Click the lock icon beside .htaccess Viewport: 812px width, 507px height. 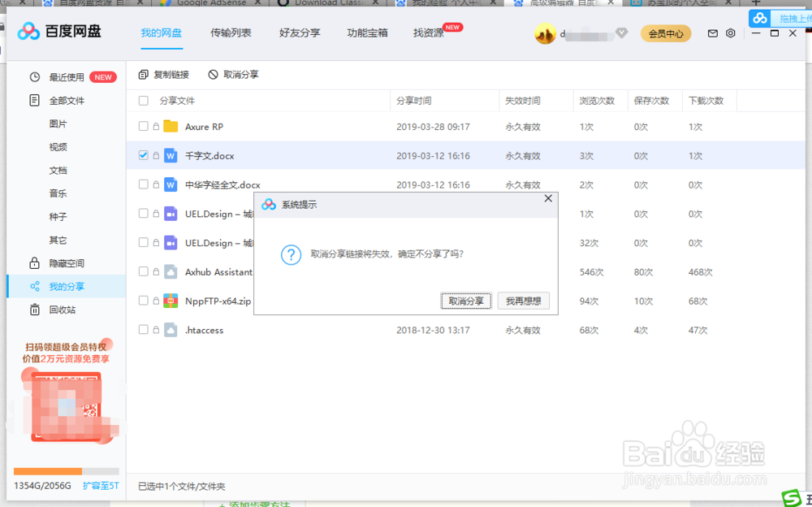[156, 329]
